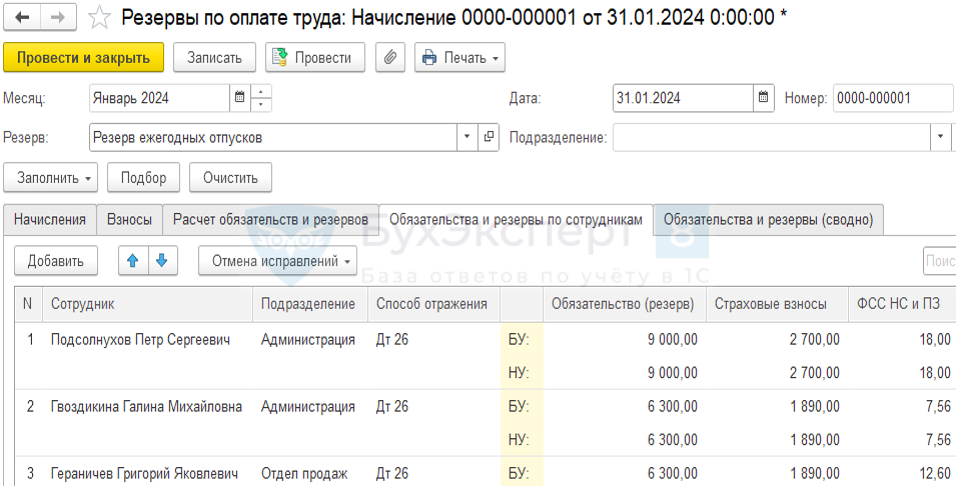This screenshot has height=486, width=956.
Task: Open calendar picker for Дата field
Action: tap(764, 98)
